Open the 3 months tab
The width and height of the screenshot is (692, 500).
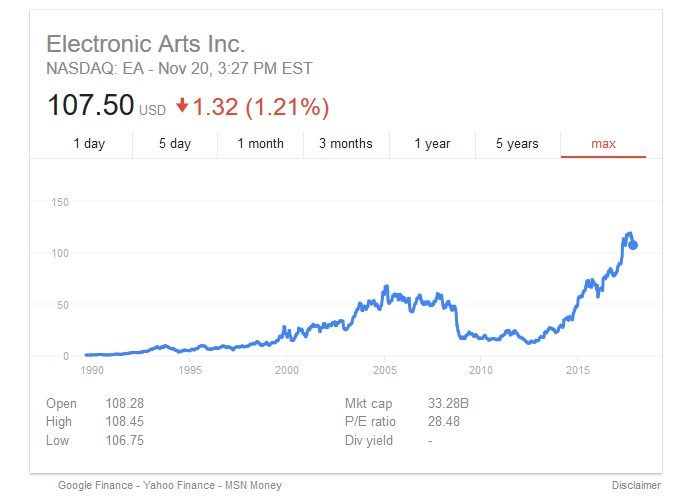[x=346, y=144]
